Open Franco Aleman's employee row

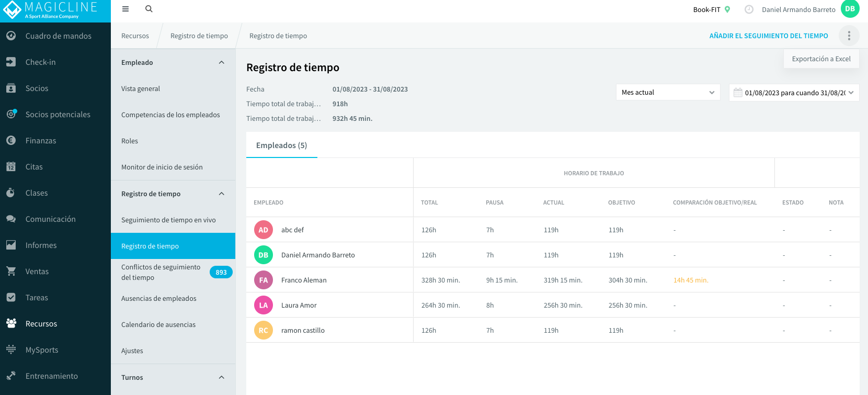(x=553, y=280)
